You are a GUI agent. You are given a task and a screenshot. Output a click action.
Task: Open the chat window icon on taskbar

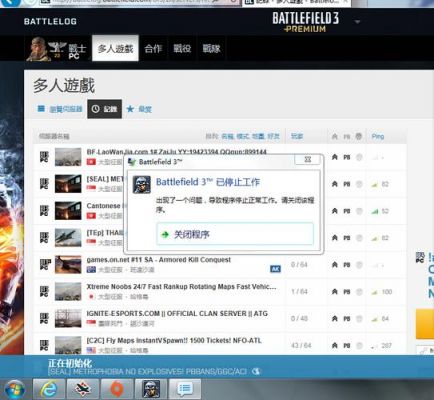click(185, 389)
